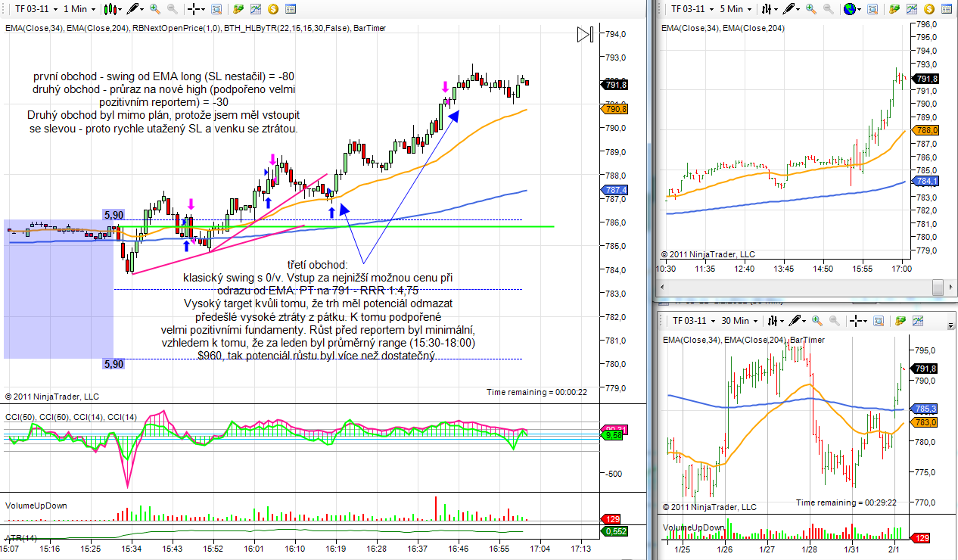Click green ATR value marker 0,552
The image size is (958, 560).
[x=614, y=532]
